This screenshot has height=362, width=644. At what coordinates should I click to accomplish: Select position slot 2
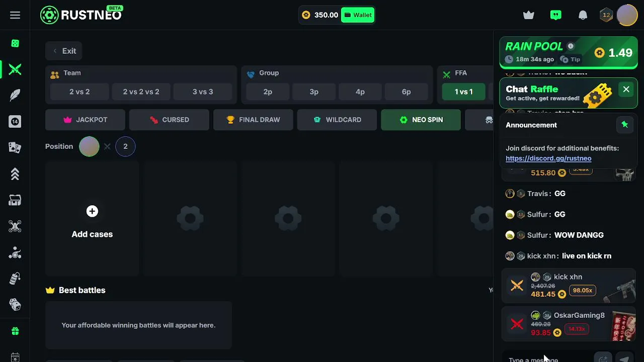coord(125,146)
